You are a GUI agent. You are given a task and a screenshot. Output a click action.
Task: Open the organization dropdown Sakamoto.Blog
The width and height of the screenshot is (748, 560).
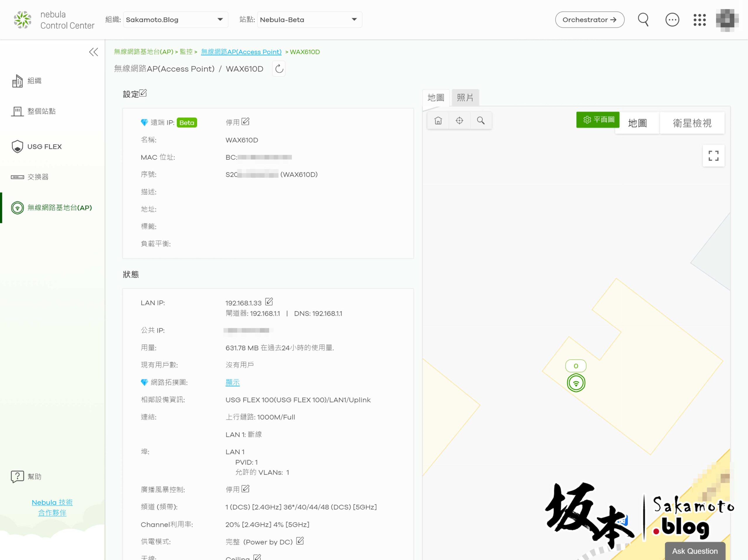tap(176, 20)
